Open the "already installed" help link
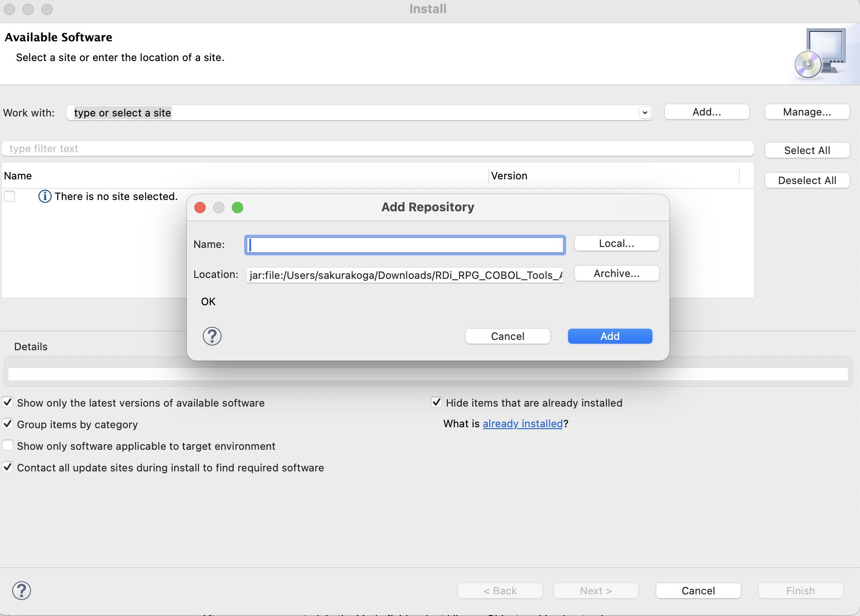Screen dimensions: 860x616 click(x=522, y=423)
